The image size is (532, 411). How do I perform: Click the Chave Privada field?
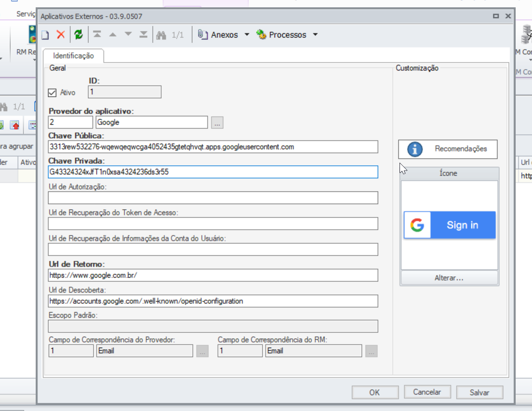click(x=213, y=172)
